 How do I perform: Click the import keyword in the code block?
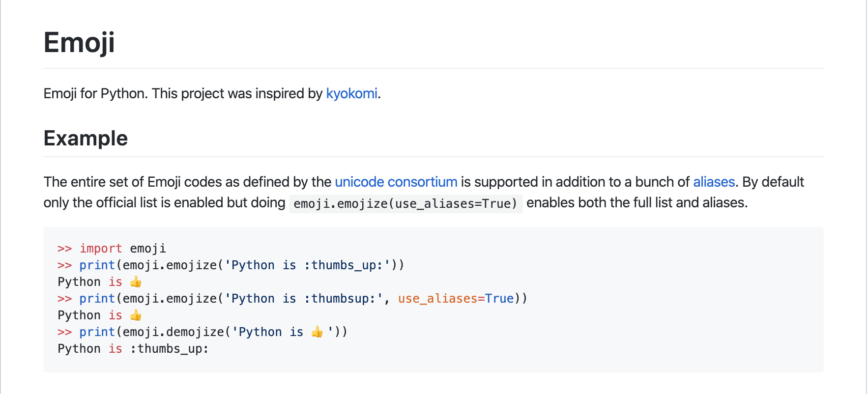(101, 249)
